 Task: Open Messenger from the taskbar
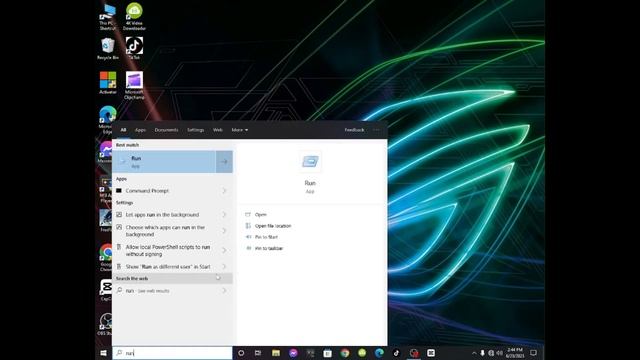click(x=293, y=353)
